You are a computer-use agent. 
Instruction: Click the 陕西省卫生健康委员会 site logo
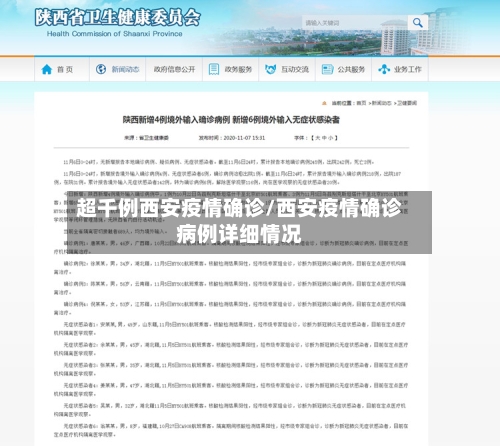coord(117,17)
